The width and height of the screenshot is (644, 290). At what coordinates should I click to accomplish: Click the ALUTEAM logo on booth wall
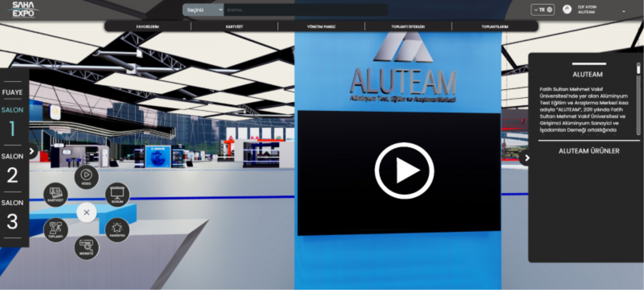(x=403, y=67)
